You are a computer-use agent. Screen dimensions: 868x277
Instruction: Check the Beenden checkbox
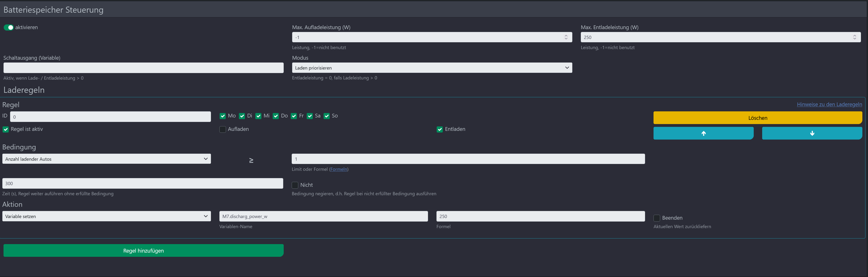pos(657,218)
